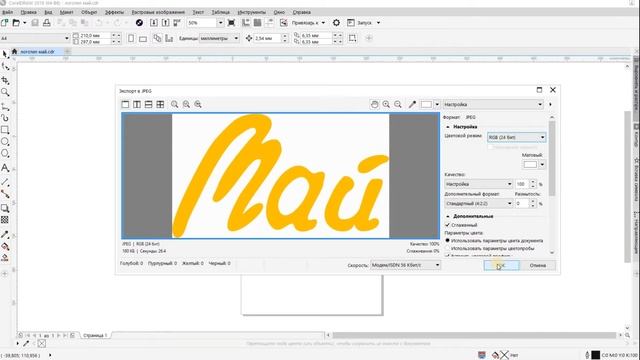
Task: Select the Connector tool in toolbox
Action: [x=5, y=194]
